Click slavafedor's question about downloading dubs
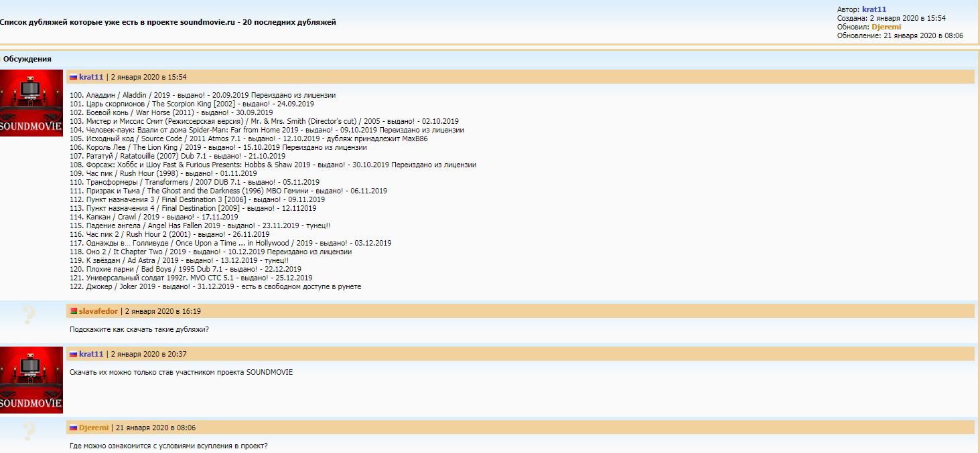 pyautogui.click(x=139, y=329)
